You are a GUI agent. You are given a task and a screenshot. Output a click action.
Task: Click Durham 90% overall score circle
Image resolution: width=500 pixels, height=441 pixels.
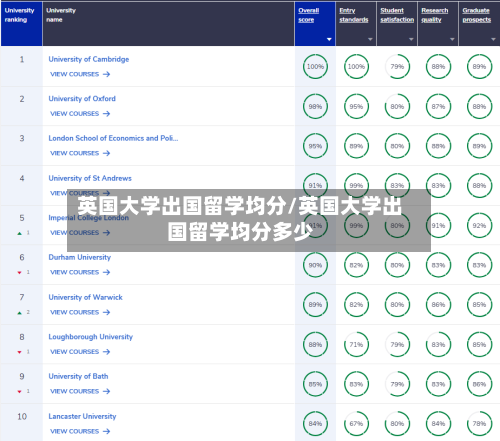[315, 265]
